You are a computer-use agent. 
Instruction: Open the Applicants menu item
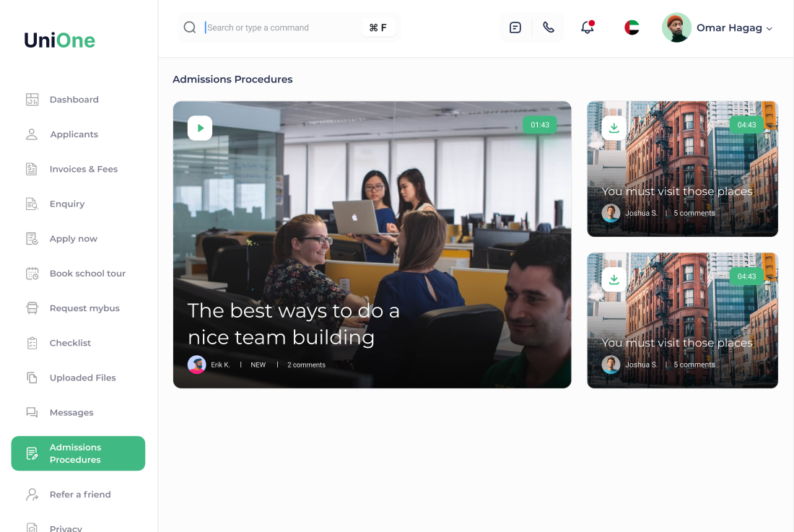point(74,134)
